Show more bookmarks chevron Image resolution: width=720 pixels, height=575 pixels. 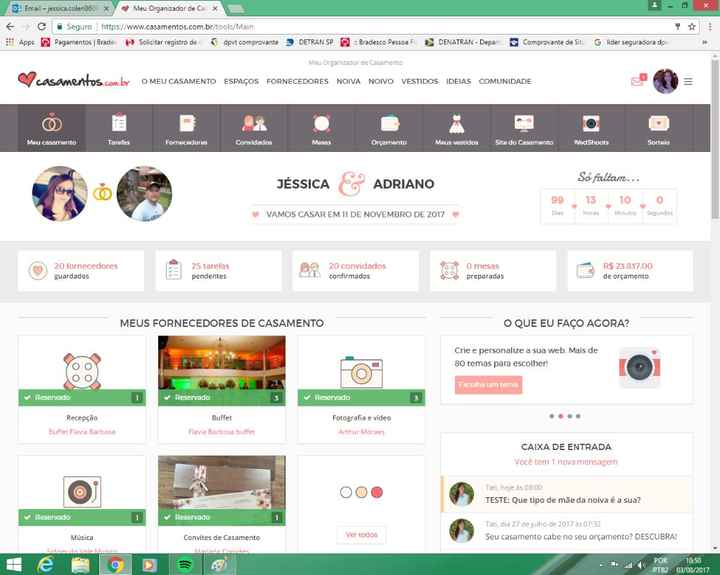click(x=704, y=42)
